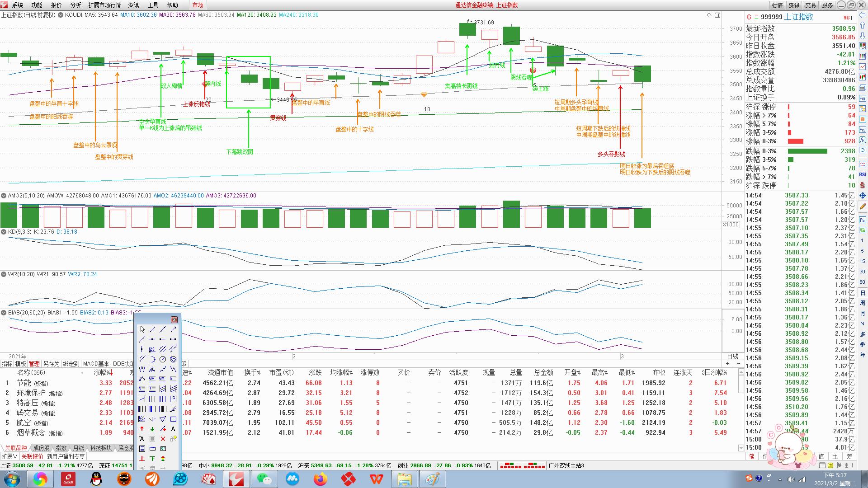Select the red up-arrow marker tool
This screenshot has width=868, height=488.
[x=142, y=429]
